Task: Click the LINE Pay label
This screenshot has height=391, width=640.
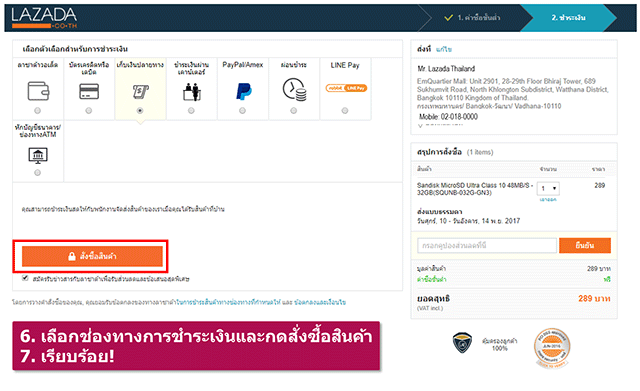Action: pos(345,65)
